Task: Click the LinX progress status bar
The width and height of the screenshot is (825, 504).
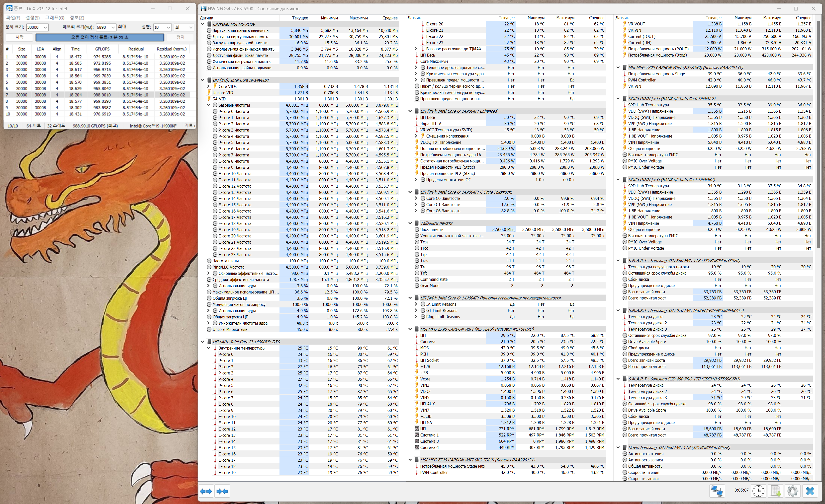Action: [99, 37]
